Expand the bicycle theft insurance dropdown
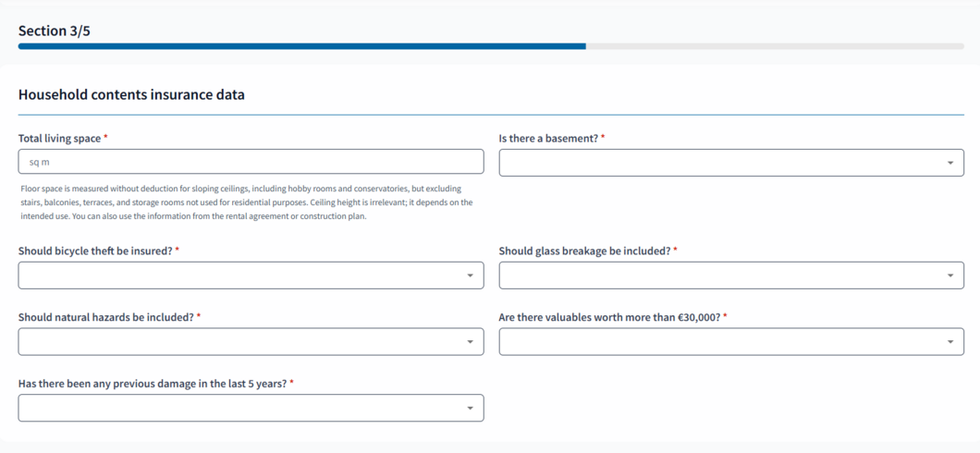 point(240,275)
